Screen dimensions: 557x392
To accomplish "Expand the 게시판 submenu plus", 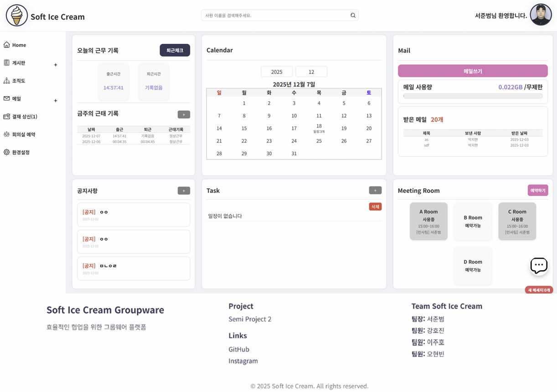I will coord(56,65).
